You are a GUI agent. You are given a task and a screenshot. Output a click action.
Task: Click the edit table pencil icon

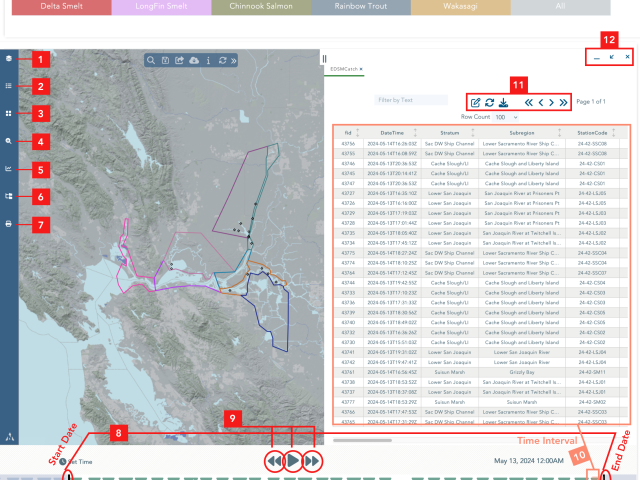coord(476,102)
